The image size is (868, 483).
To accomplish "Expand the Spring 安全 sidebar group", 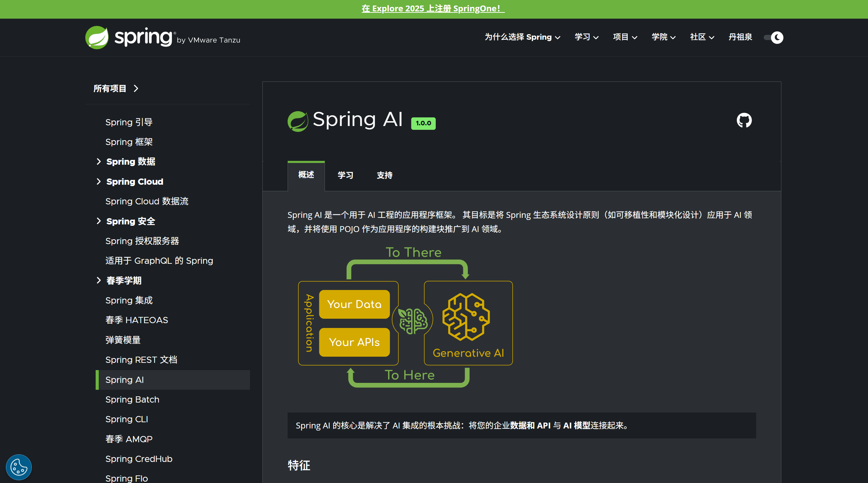I will (99, 221).
